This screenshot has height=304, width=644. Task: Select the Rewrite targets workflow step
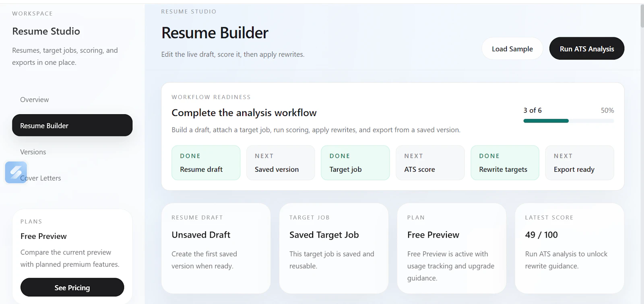(505, 163)
